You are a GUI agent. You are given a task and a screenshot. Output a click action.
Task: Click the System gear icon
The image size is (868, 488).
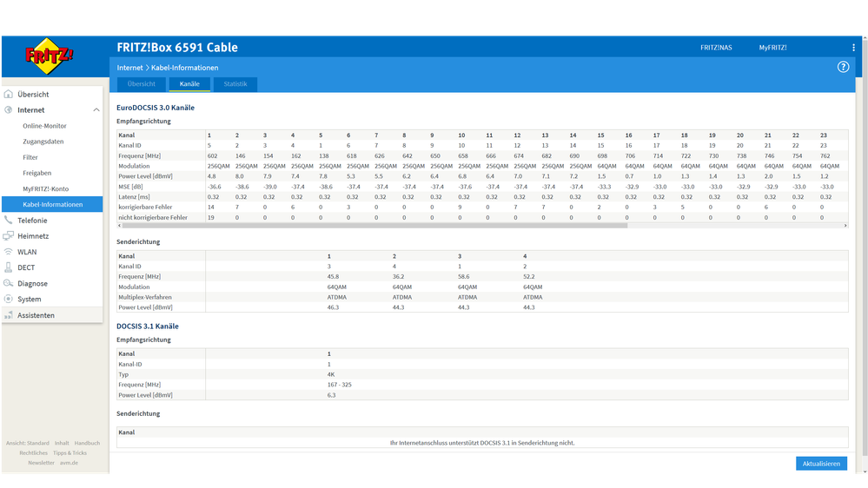(x=9, y=299)
